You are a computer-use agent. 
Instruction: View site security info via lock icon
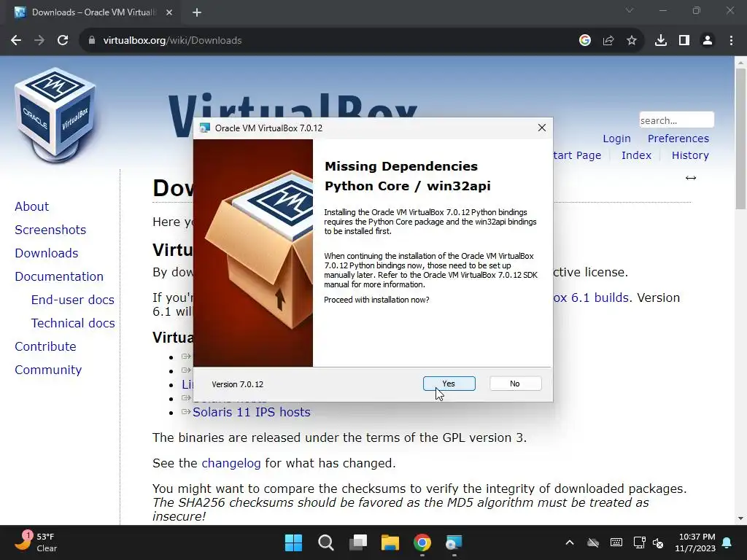(x=91, y=41)
